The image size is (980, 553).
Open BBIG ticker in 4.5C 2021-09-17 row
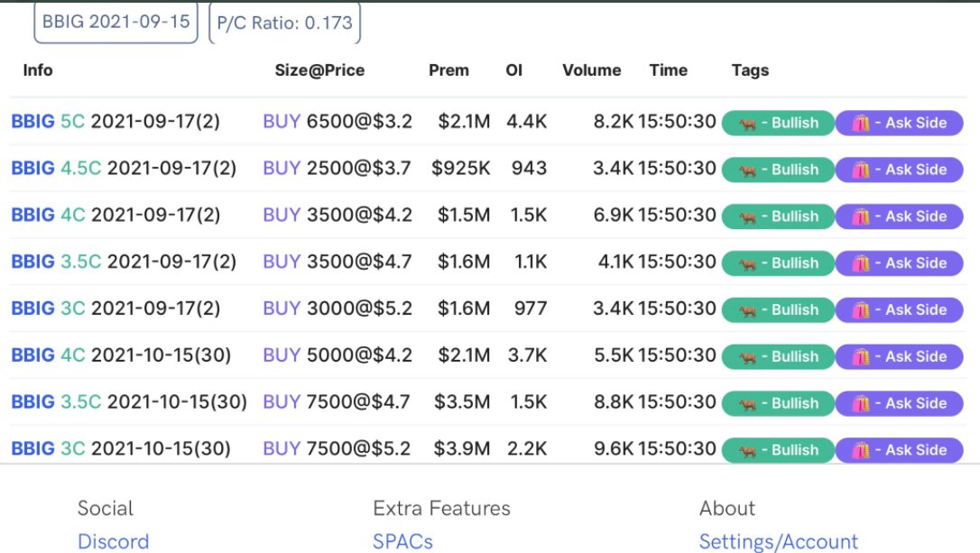click(33, 168)
